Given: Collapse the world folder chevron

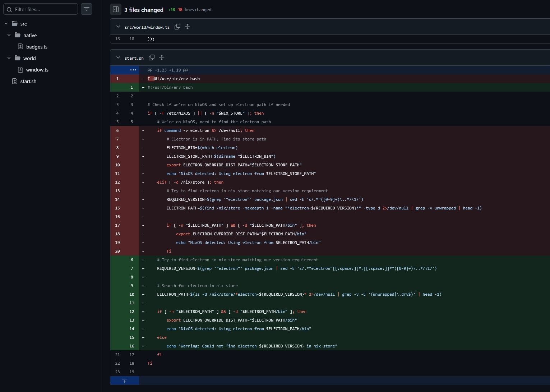Looking at the screenshot, I should tap(9, 58).
